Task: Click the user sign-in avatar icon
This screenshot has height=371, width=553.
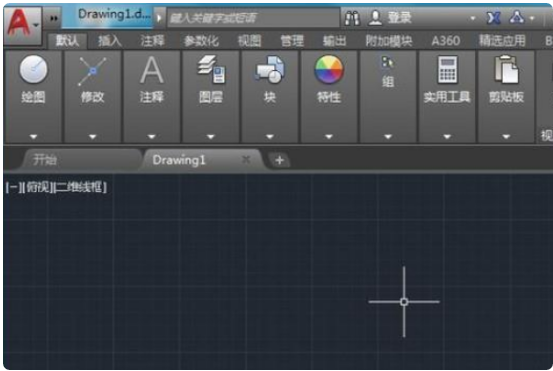Action: 375,18
